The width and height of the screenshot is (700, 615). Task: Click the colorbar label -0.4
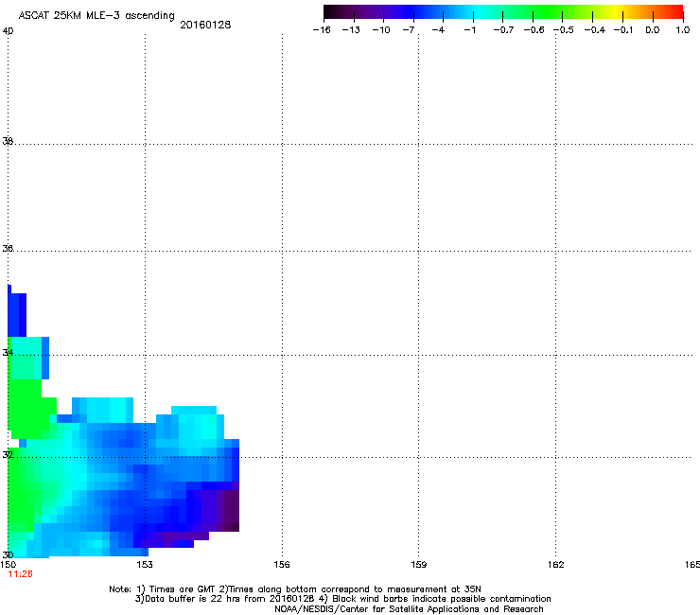[x=595, y=30]
